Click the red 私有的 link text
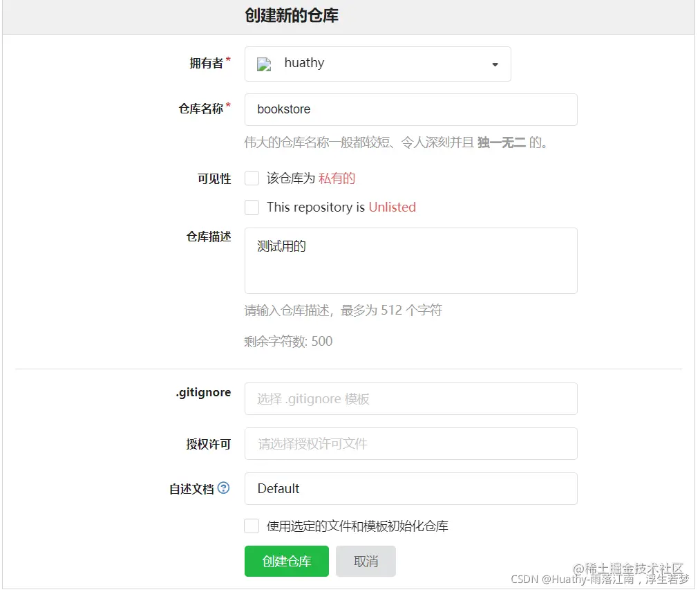 tap(337, 178)
